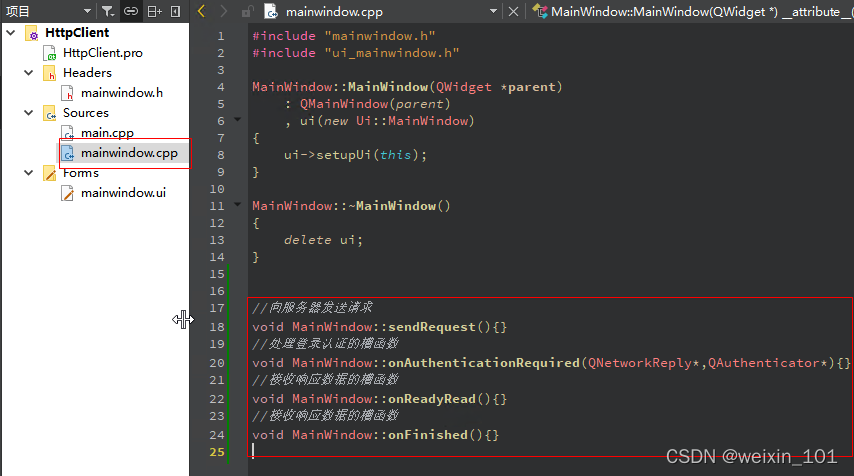Open the MainWindow::MainWindow symbol selector

[x=692, y=11]
